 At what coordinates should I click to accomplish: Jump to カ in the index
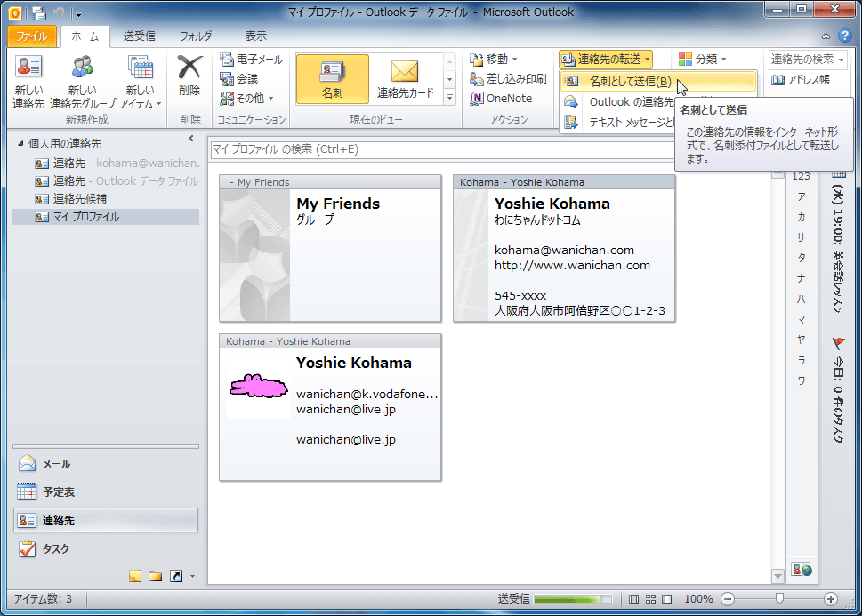coord(801,217)
